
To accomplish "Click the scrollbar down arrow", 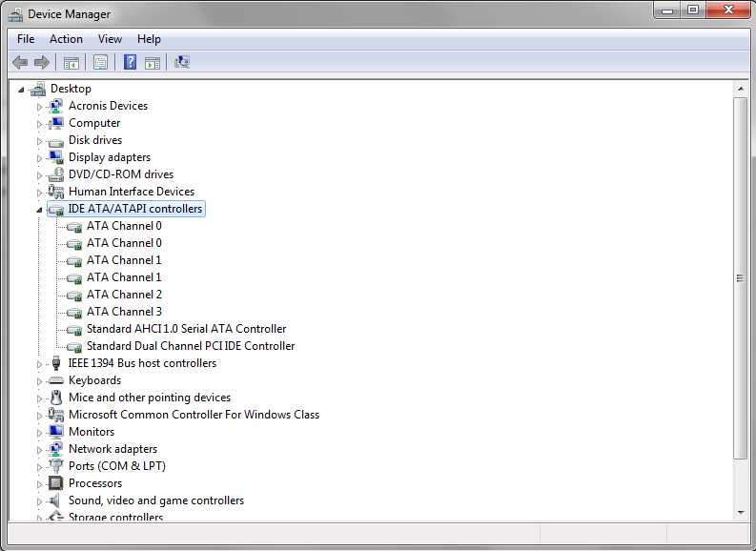I will (740, 513).
